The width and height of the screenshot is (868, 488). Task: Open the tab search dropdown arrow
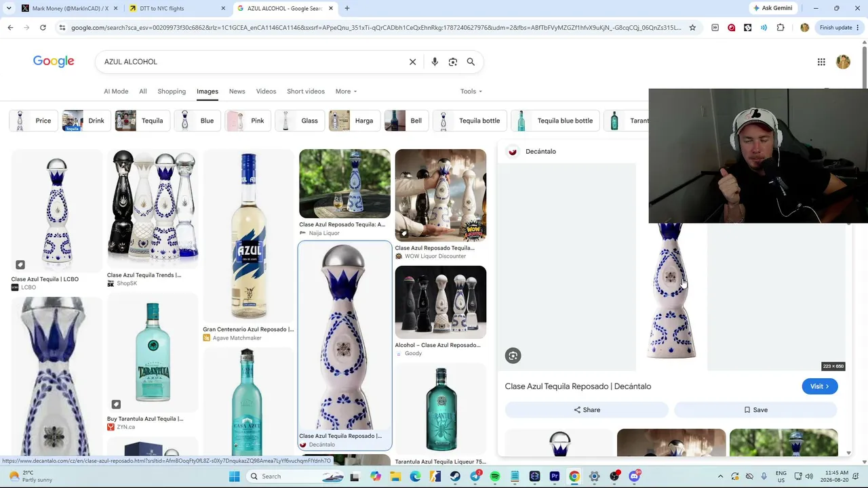coord(9,8)
